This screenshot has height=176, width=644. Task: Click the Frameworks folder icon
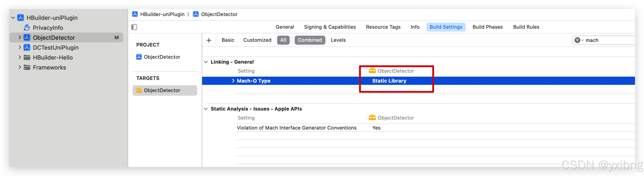coord(27,67)
